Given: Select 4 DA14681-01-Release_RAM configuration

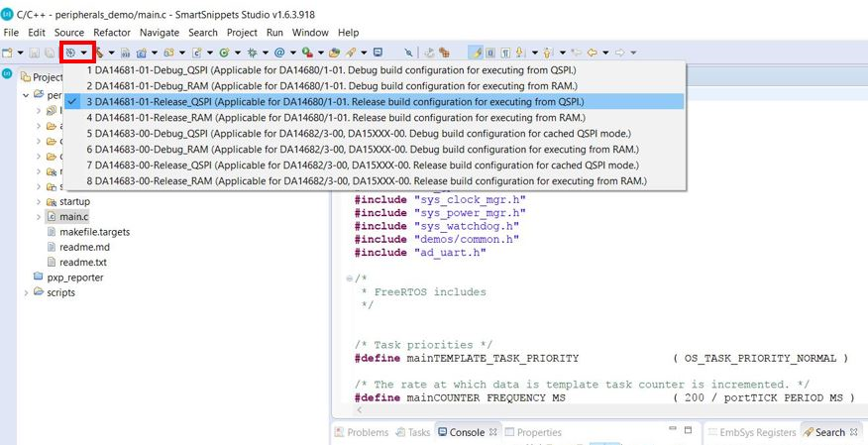Looking at the screenshot, I should 375,117.
